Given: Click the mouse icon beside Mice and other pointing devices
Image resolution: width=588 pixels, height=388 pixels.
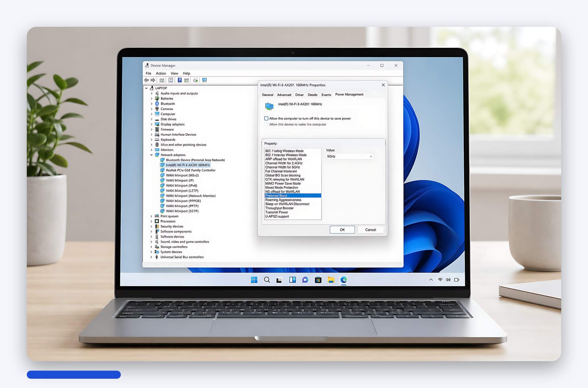Looking at the screenshot, I should (157, 145).
